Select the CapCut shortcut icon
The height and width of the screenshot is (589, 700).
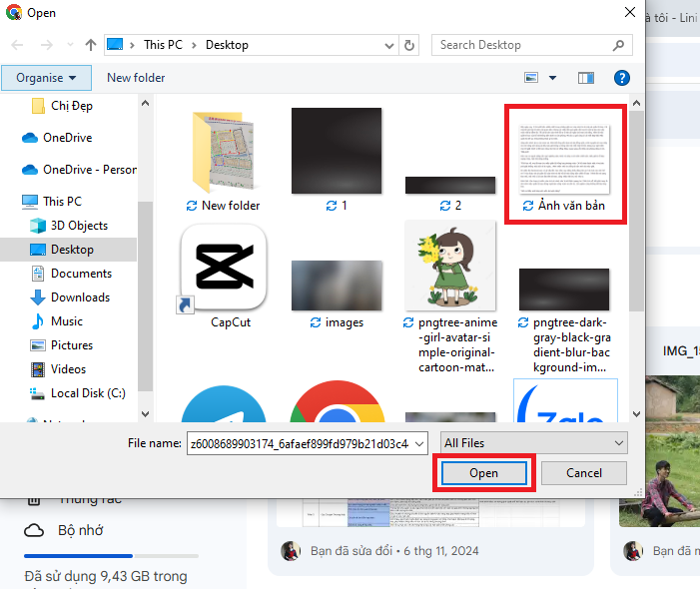click(223, 268)
